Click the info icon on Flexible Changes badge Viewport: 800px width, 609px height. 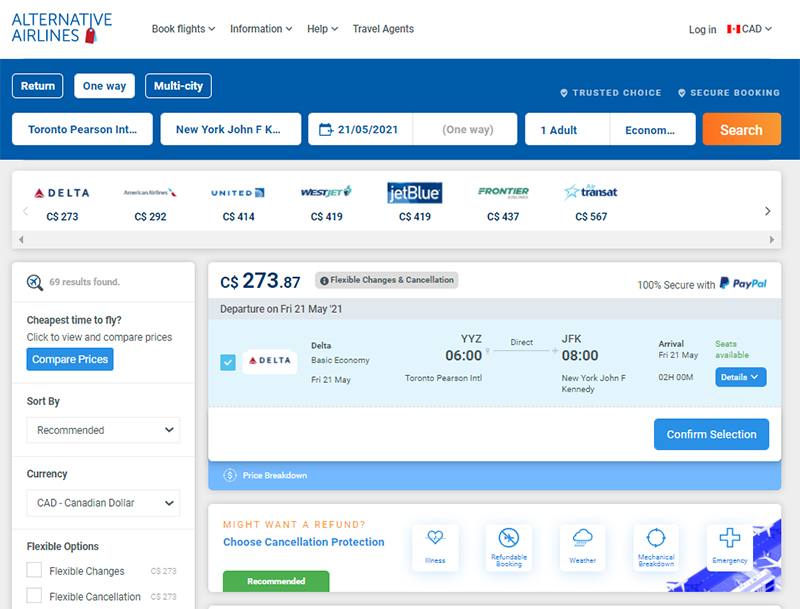(x=324, y=281)
